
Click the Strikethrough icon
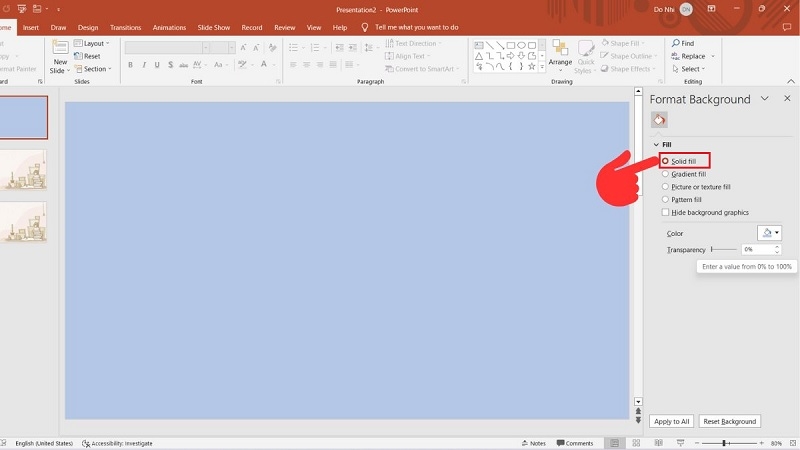tap(184, 65)
